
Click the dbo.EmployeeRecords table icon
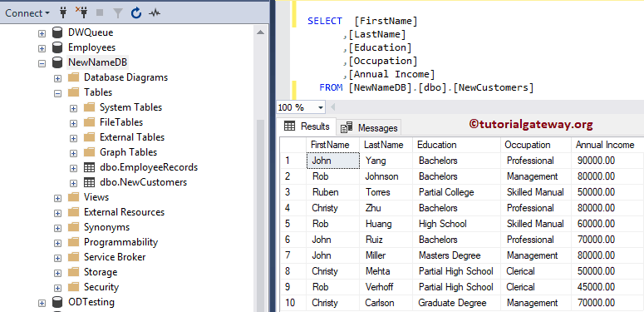click(x=89, y=167)
